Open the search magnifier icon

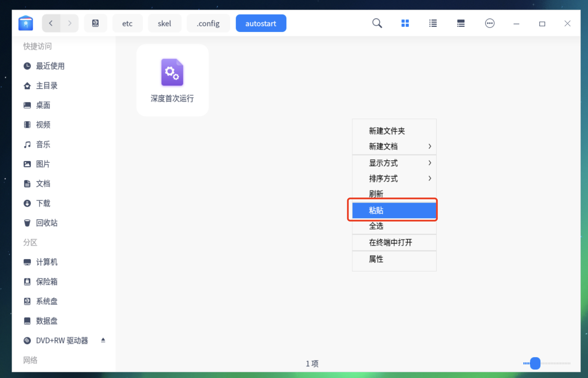[377, 23]
